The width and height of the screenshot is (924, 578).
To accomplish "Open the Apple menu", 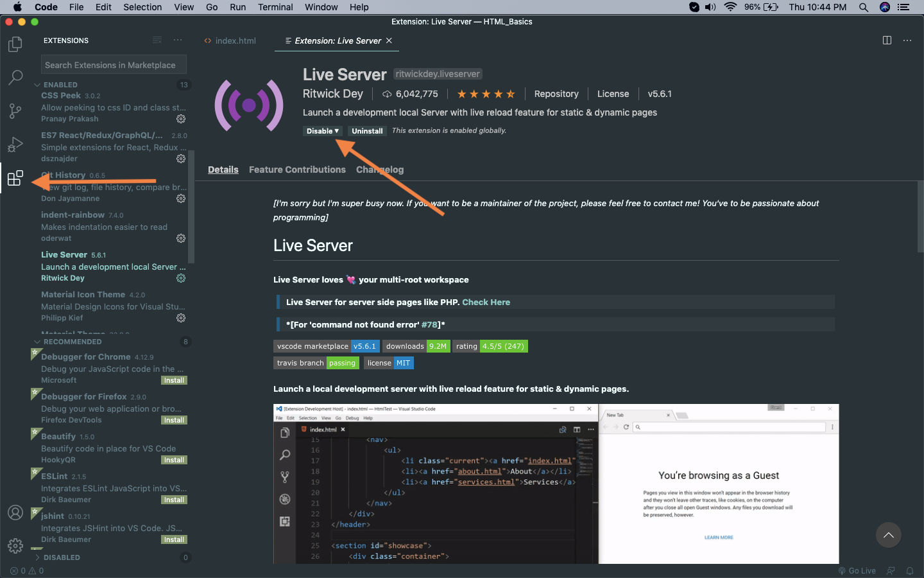I will pyautogui.click(x=17, y=7).
